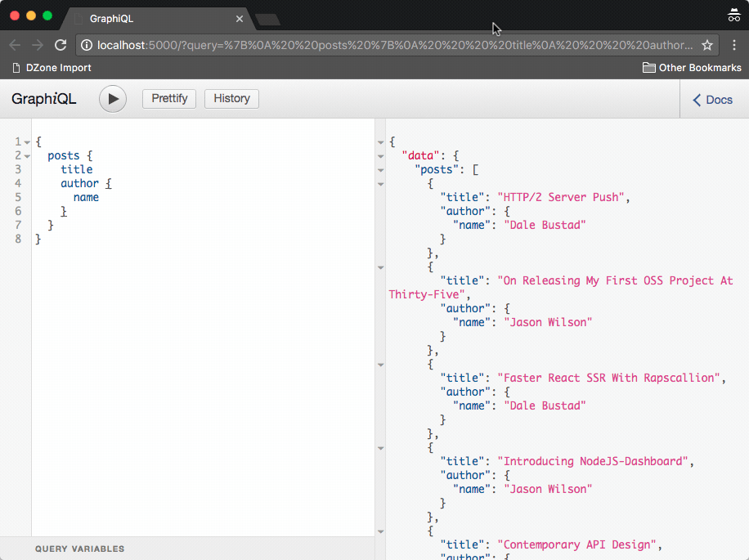Collapse the root object in results

[x=381, y=142]
